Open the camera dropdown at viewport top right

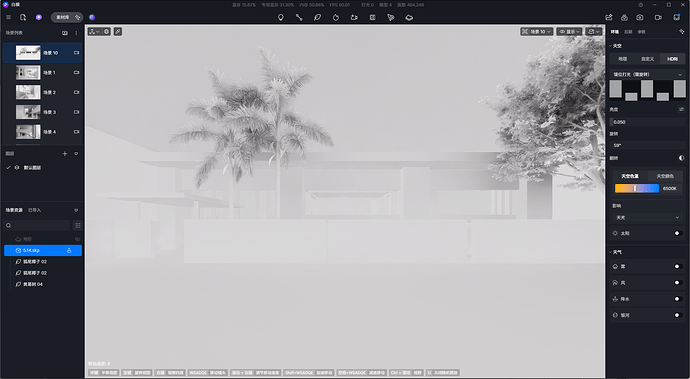594,32
